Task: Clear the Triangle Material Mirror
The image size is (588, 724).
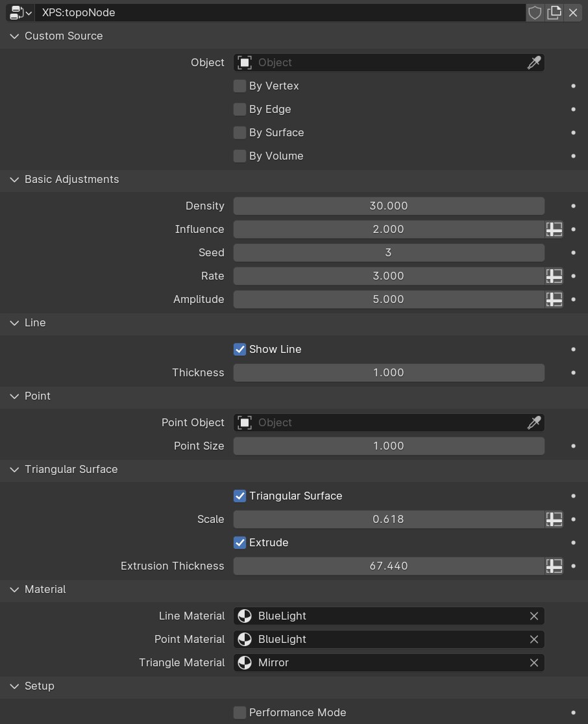Action: 534,662
